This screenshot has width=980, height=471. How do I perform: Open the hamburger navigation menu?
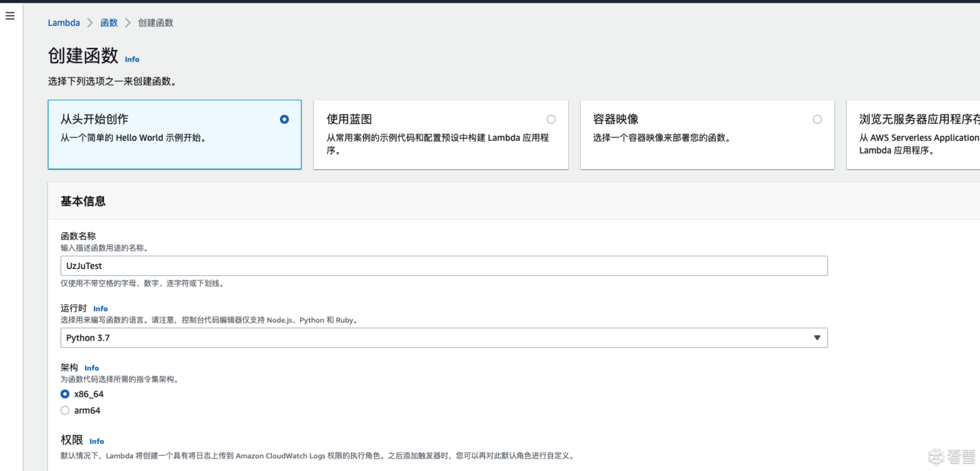(x=10, y=15)
